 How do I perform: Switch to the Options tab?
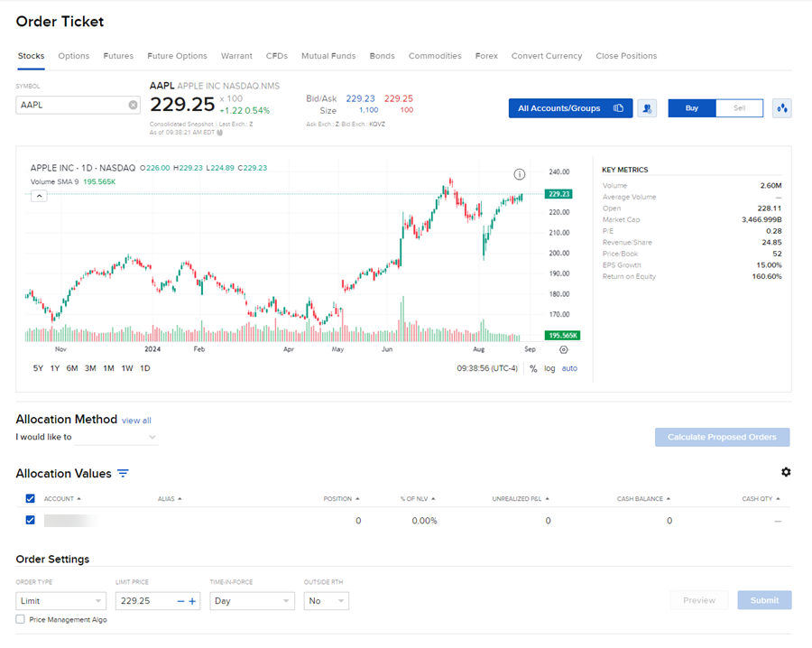click(74, 56)
